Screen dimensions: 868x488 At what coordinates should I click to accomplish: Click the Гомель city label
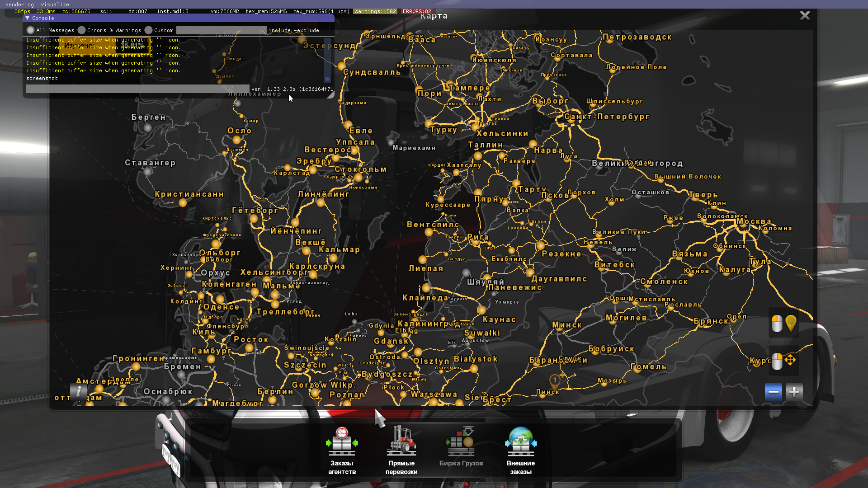pos(649,367)
